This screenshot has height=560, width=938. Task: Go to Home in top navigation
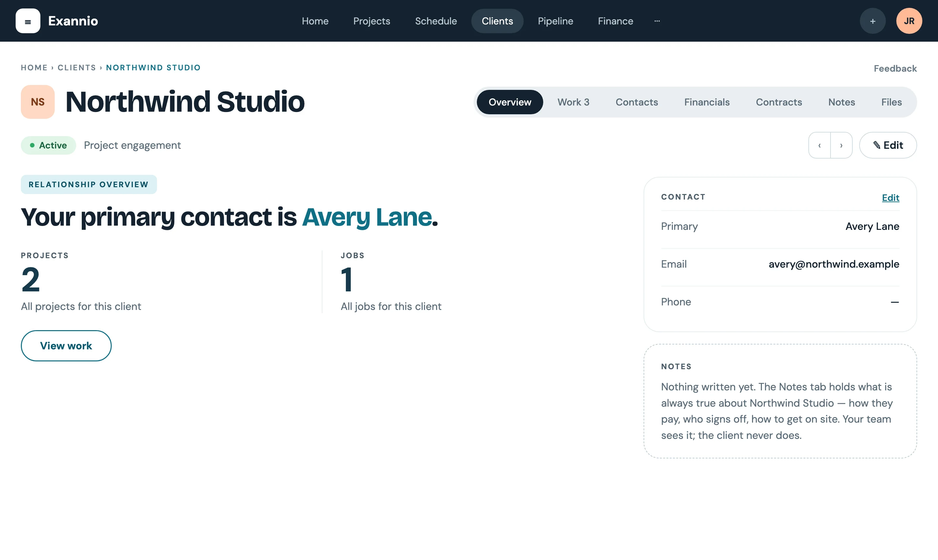315,21
